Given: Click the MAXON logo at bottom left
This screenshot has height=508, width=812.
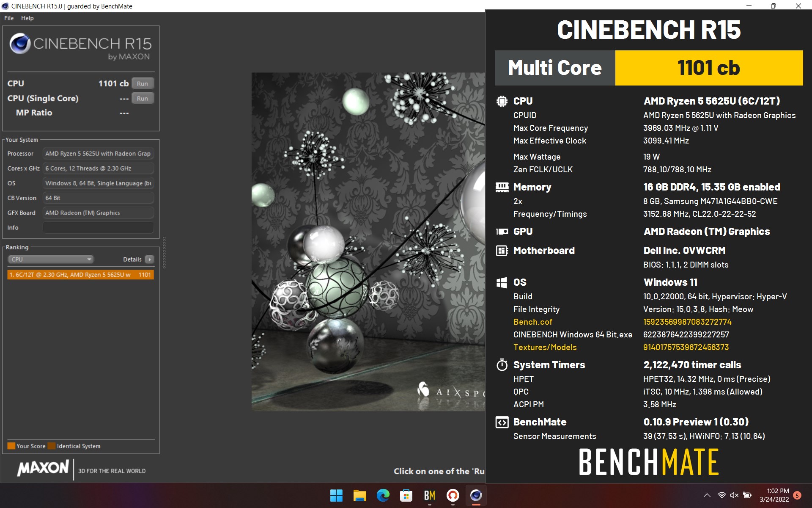Looking at the screenshot, I should (43, 468).
